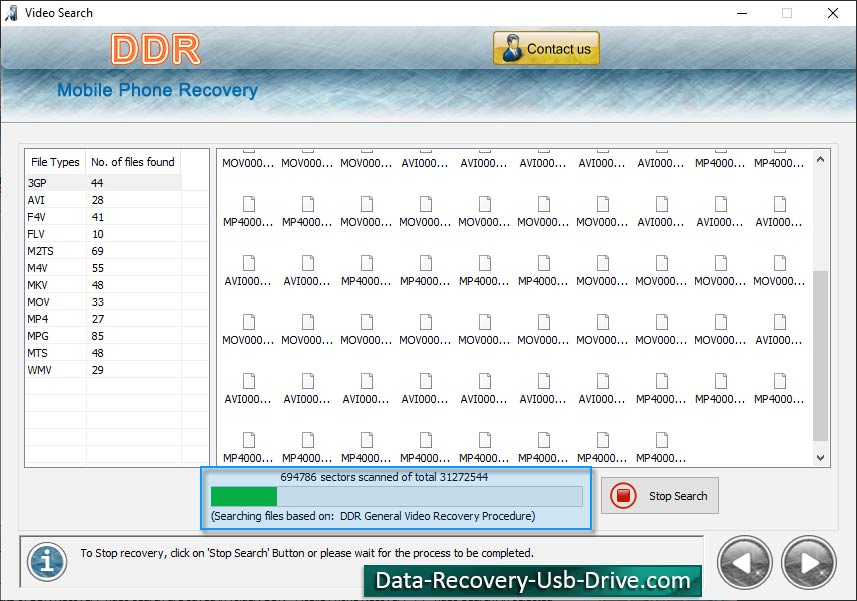Click the File Types column header

55,162
